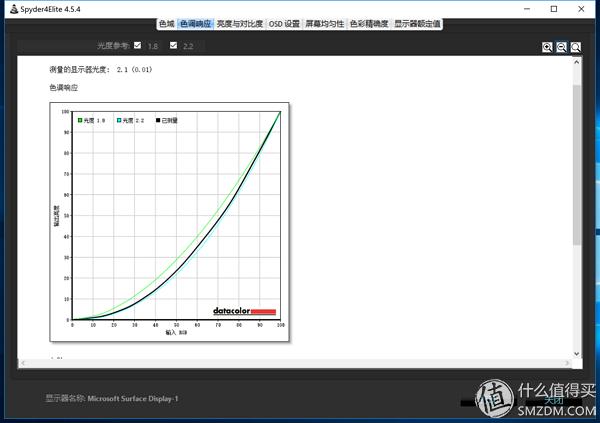This screenshot has width=600, height=423.
Task: Toggle the gamma 2.2 reference checkbox
Action: click(174, 46)
